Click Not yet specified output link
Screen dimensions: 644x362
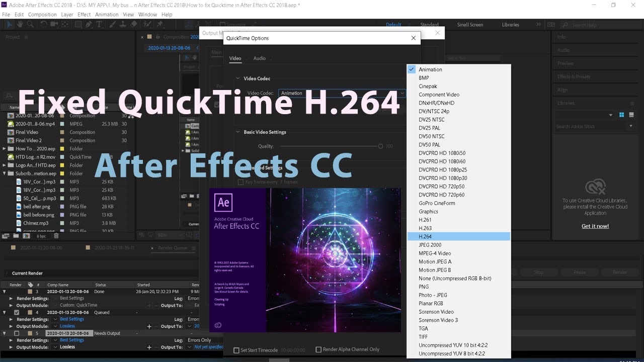coord(209,347)
